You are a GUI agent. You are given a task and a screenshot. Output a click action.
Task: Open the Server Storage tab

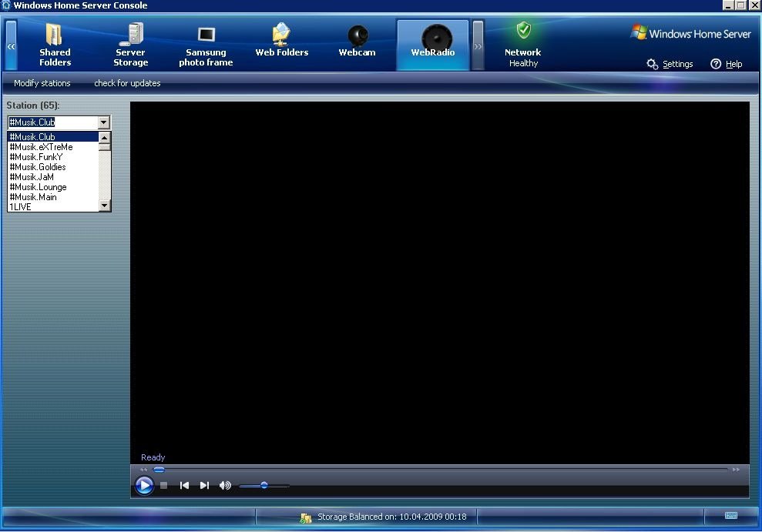coord(130,45)
